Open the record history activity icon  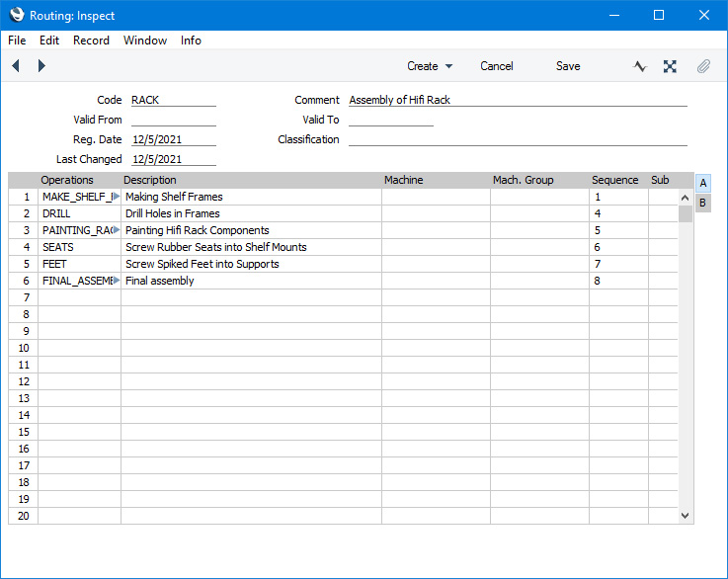(640, 66)
